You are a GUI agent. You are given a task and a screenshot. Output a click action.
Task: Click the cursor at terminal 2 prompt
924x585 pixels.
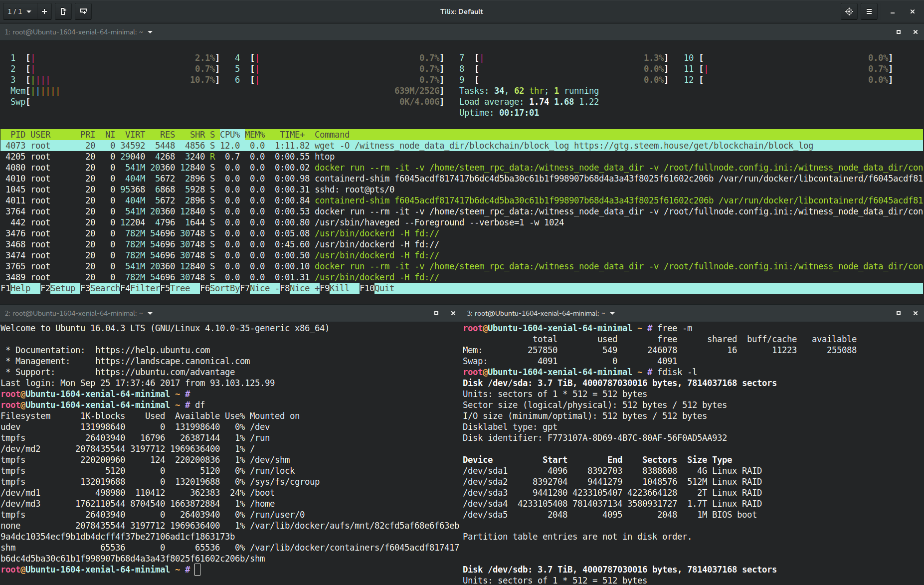(197, 570)
